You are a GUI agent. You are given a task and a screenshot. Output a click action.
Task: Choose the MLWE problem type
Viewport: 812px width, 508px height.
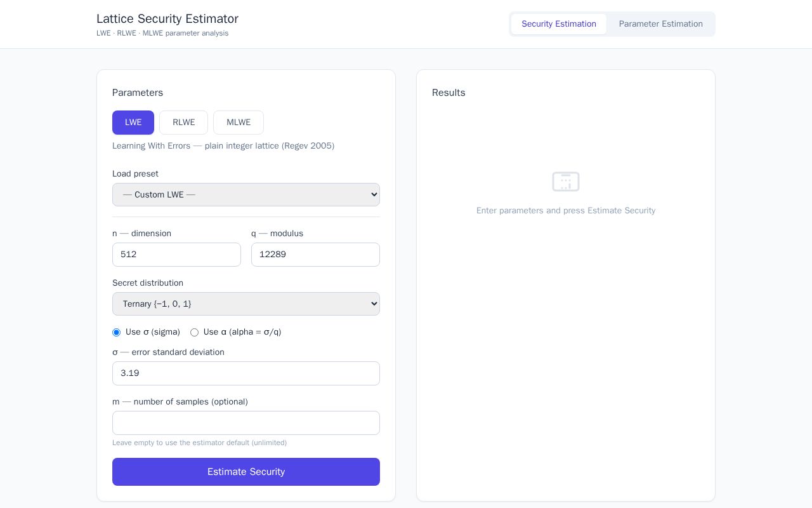tap(239, 123)
